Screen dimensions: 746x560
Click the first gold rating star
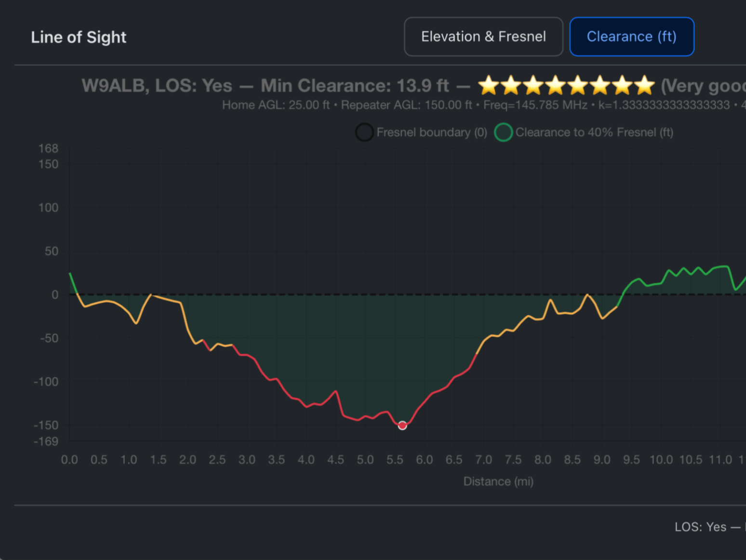pyautogui.click(x=489, y=85)
